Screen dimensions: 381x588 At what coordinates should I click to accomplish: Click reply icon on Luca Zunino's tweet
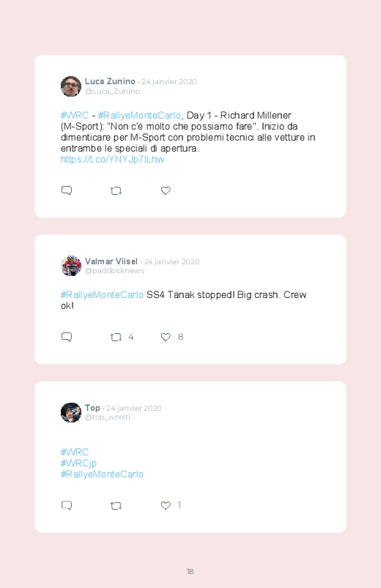[x=67, y=190]
